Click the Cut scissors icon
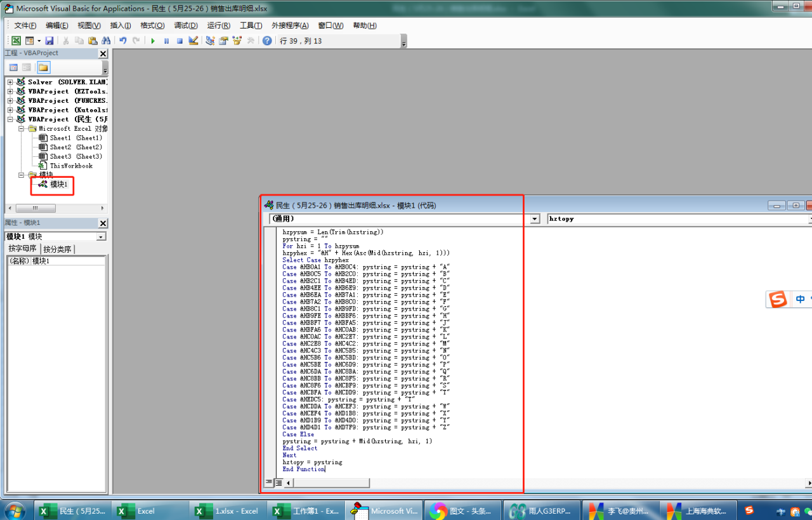This screenshot has height=520, width=812. (65, 41)
